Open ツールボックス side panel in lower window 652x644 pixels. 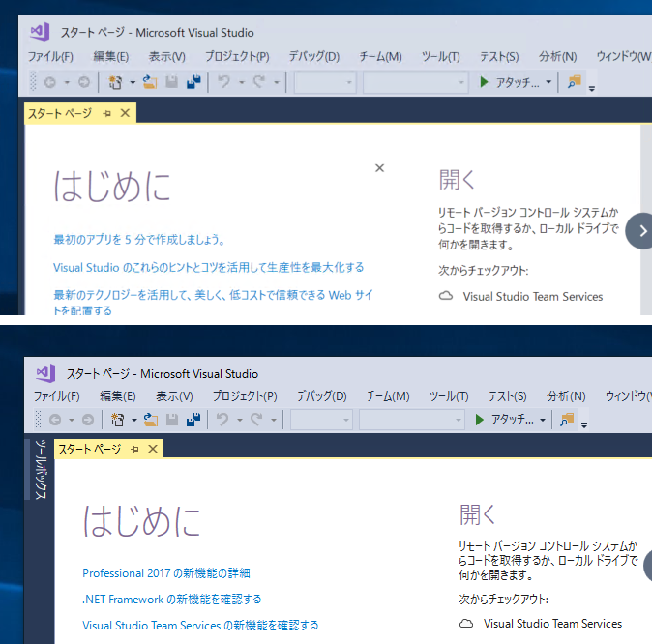click(41, 469)
